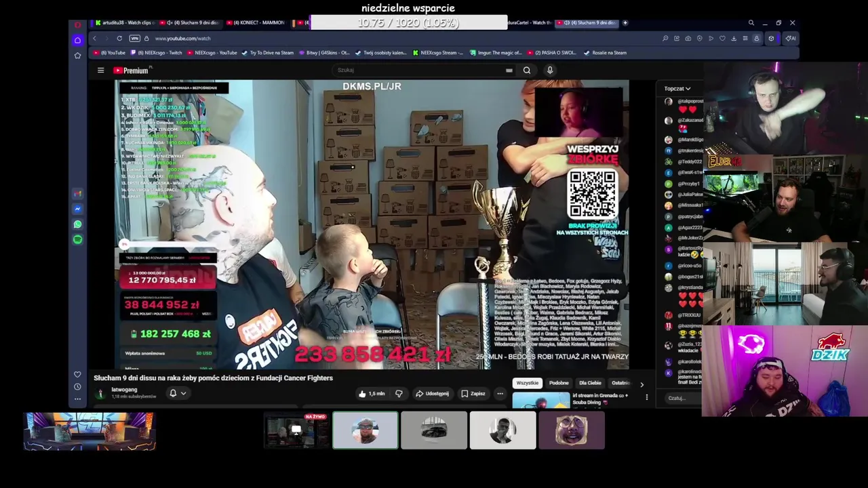
Task: Open Spotify in Opera sidebar
Action: click(77, 239)
